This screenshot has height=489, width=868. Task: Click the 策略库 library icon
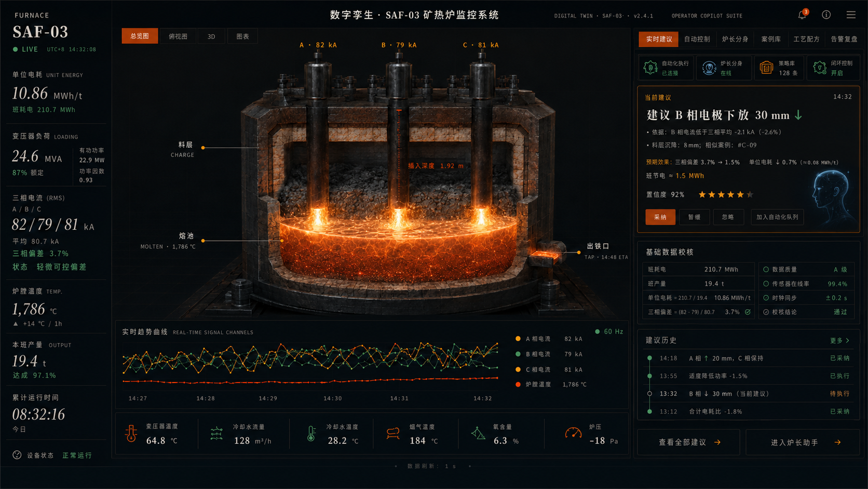766,68
